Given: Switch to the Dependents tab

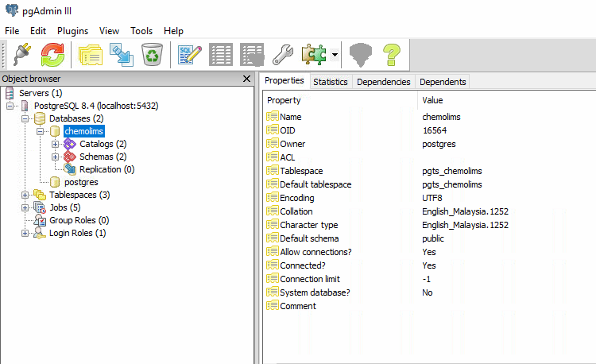Looking at the screenshot, I should pos(443,82).
